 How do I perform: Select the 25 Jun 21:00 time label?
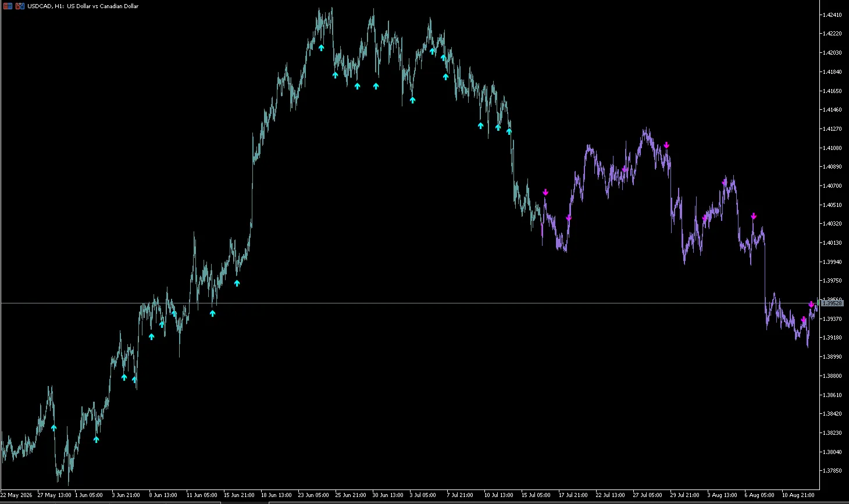pos(351,495)
